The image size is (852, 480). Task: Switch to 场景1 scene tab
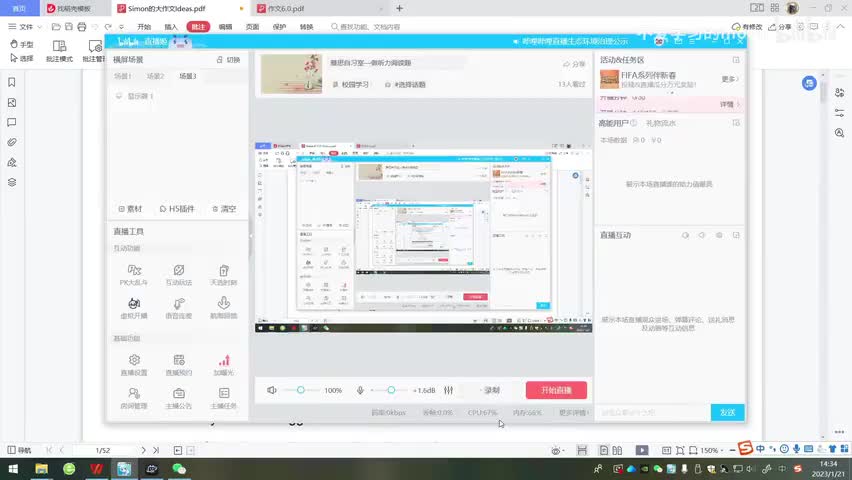point(122,76)
